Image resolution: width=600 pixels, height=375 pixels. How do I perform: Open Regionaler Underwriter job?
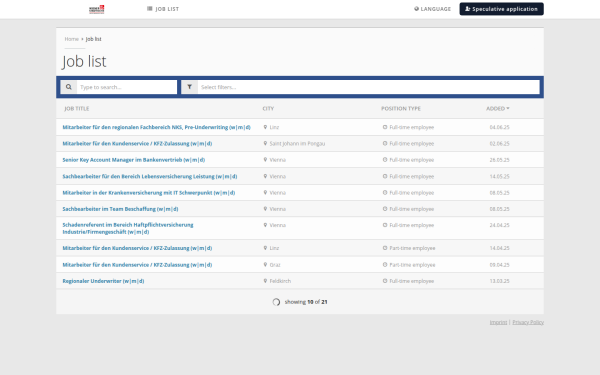point(103,281)
